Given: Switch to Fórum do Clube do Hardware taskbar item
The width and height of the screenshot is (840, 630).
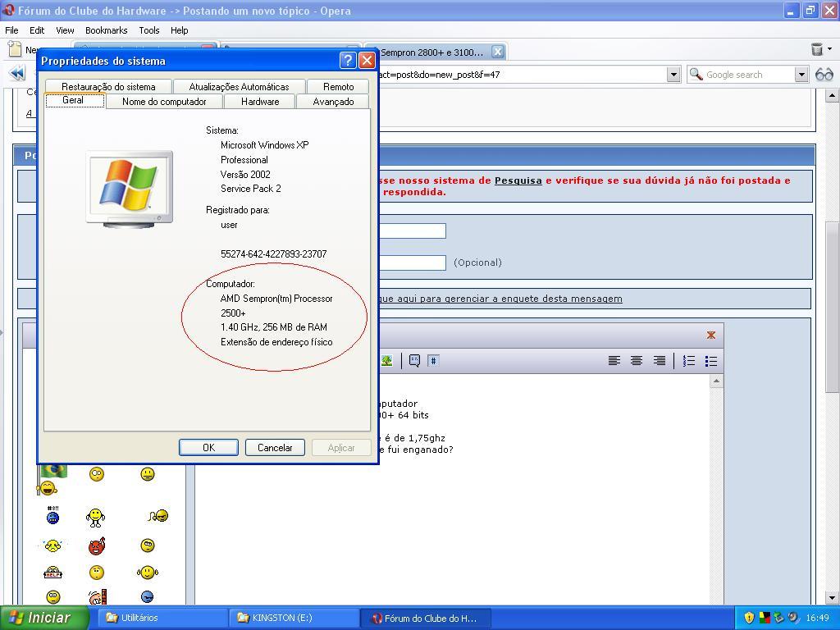Looking at the screenshot, I should click(x=426, y=618).
